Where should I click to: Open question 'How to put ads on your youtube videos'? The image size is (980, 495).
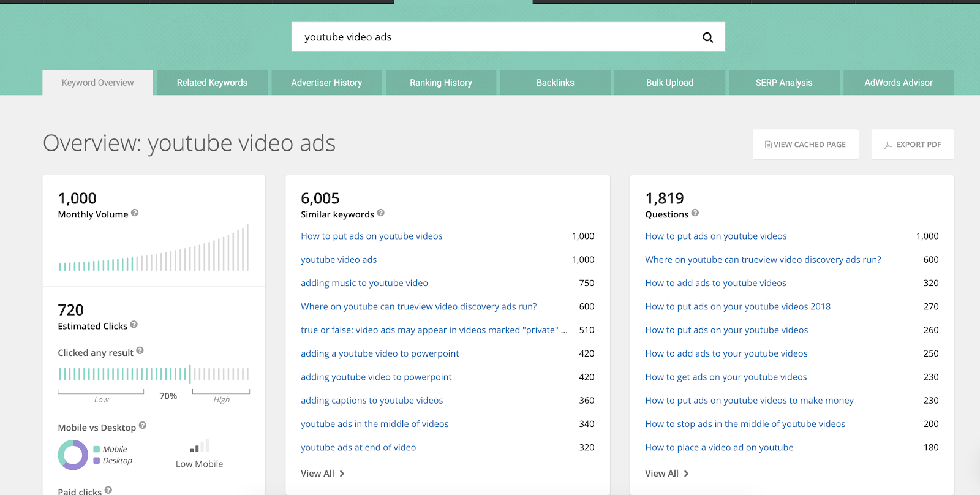726,330
